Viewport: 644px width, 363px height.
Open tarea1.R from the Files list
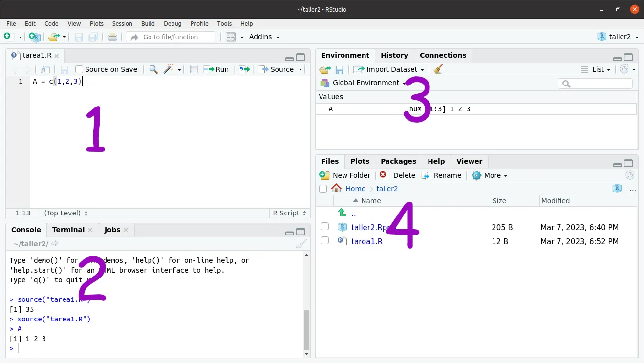click(366, 241)
